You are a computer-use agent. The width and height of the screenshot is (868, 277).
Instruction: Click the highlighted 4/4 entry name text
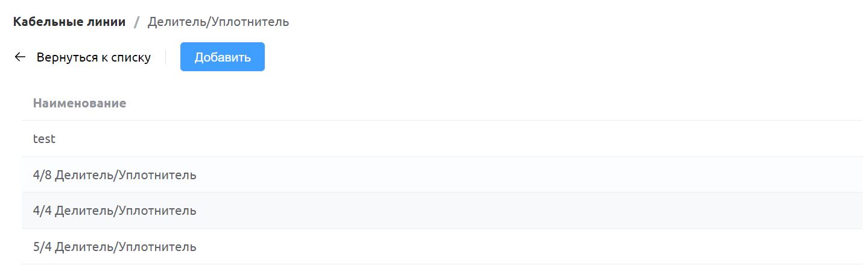point(115,211)
